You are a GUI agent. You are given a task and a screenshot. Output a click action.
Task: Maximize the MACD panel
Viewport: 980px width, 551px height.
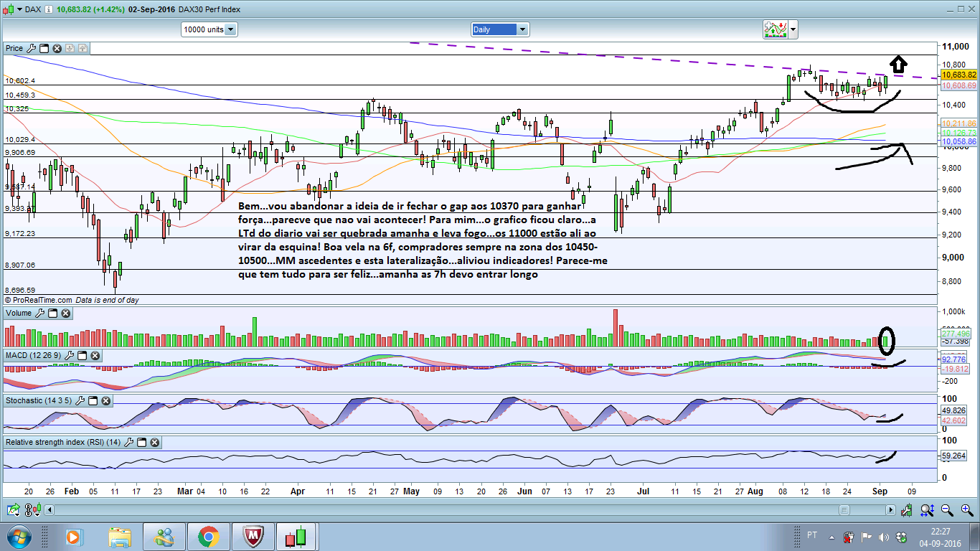[x=83, y=356]
